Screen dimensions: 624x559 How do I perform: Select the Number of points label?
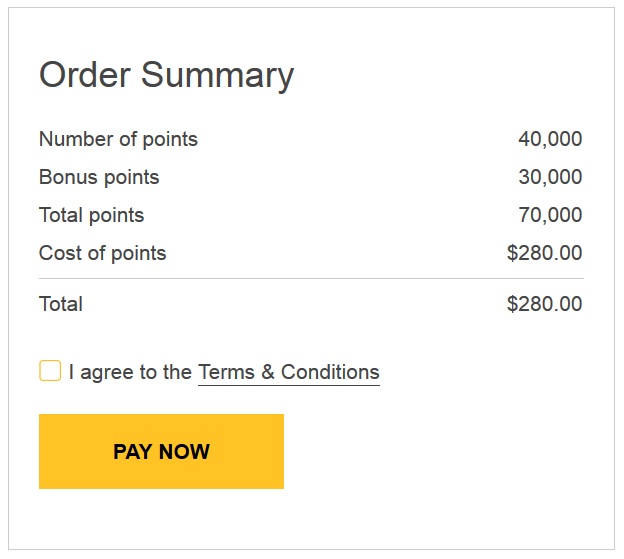point(118,139)
